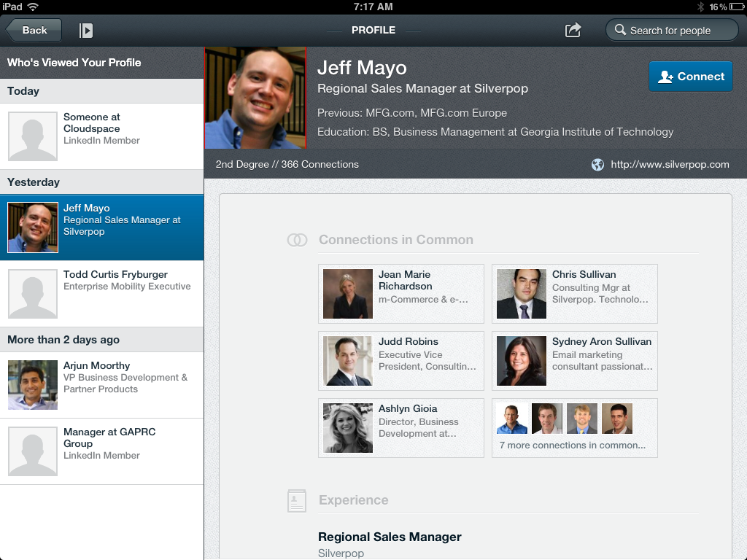Focus the Search for people field
This screenshot has width=747, height=560.
(x=672, y=30)
